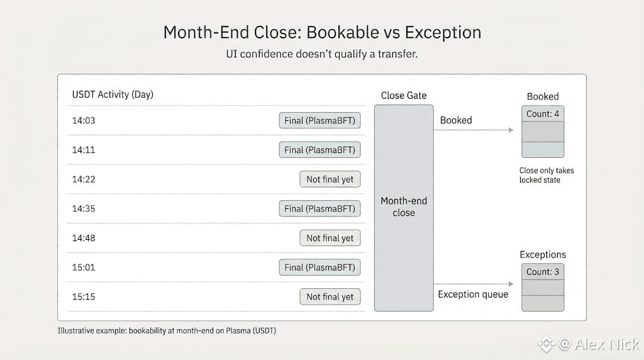The image size is (644, 360).
Task: Choose the Not final yet badge at 15:15
Action: (330, 297)
